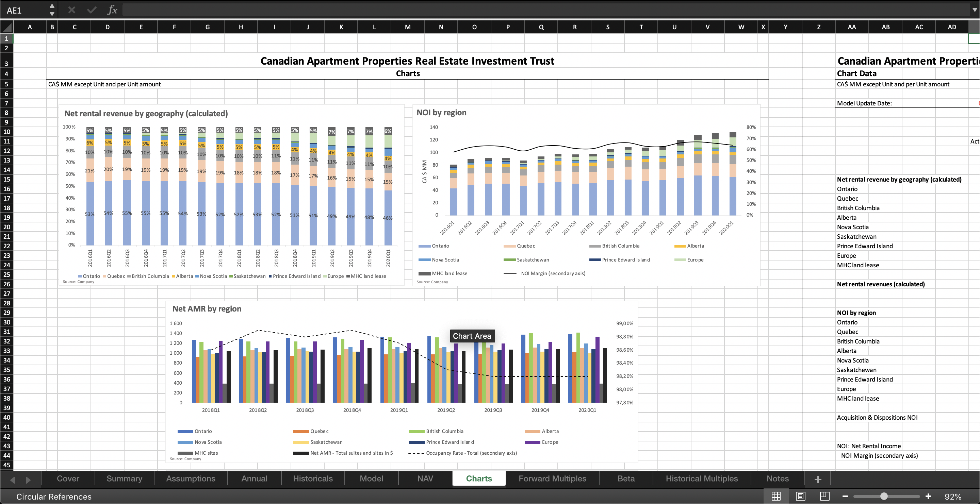Screen dimensions: 980x504
Task: Click the cancel entry X icon
Action: (x=71, y=10)
